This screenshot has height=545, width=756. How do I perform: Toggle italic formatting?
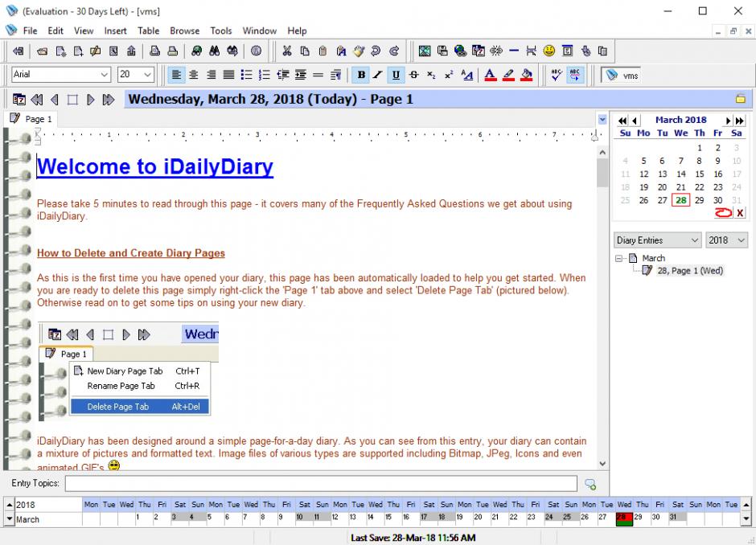(x=378, y=75)
